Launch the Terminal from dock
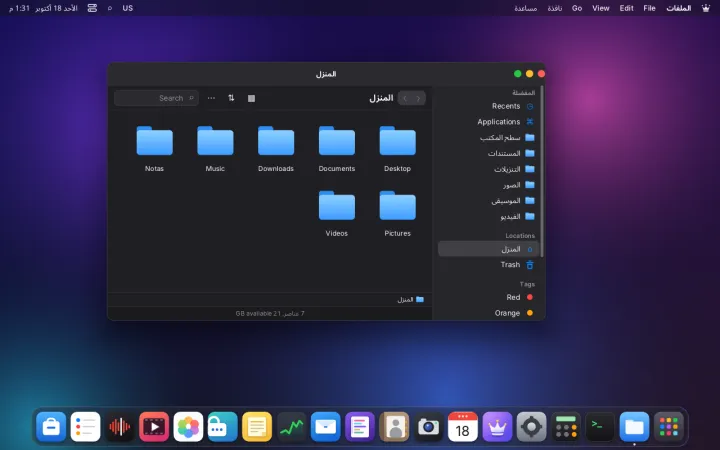Viewport: 720px width, 450px height. click(x=600, y=427)
